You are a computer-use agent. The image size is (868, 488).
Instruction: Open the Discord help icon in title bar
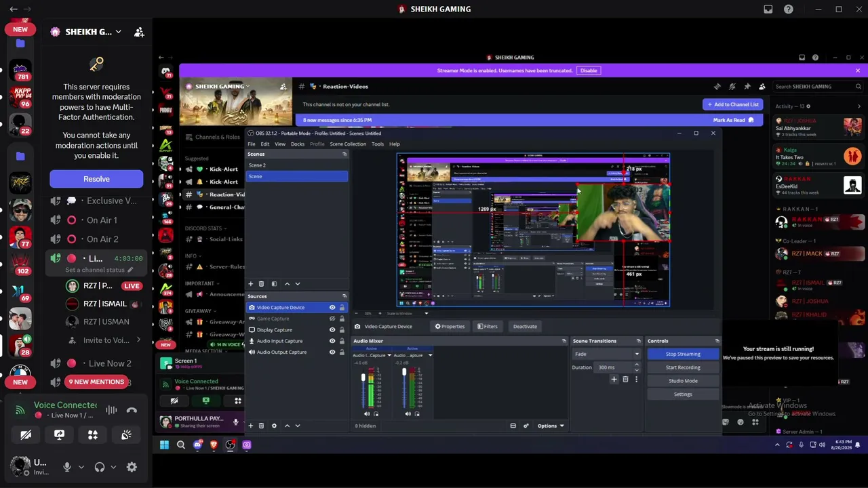pos(789,9)
